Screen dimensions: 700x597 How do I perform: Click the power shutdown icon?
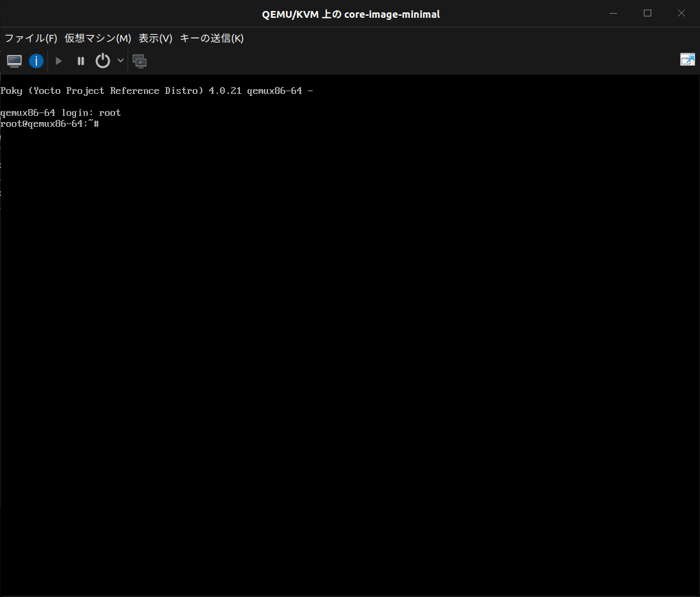tap(103, 61)
